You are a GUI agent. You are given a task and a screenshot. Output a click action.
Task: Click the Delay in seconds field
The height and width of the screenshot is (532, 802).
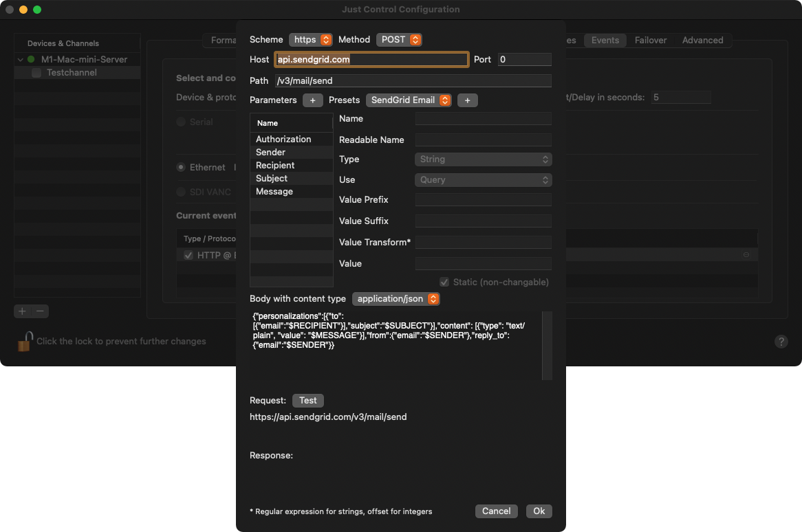click(x=681, y=97)
